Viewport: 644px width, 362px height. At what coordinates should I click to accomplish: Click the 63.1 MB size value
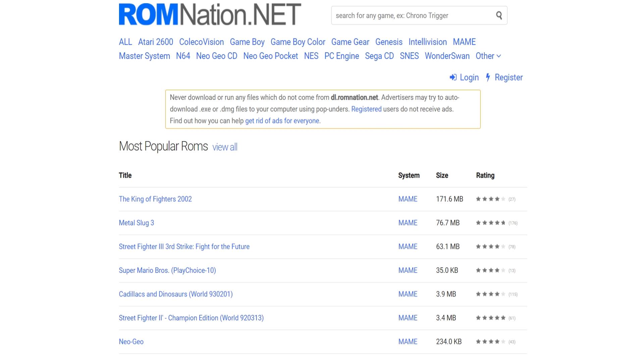tap(448, 247)
